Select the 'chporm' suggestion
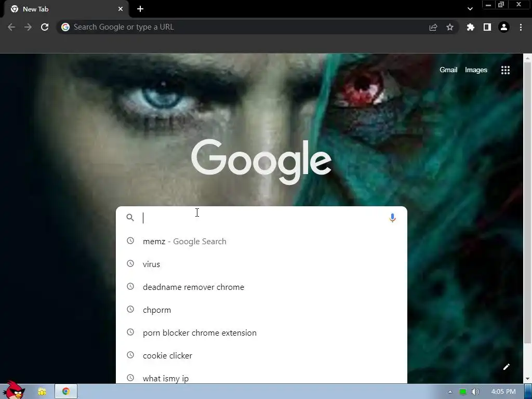The image size is (532, 399). tap(261, 310)
